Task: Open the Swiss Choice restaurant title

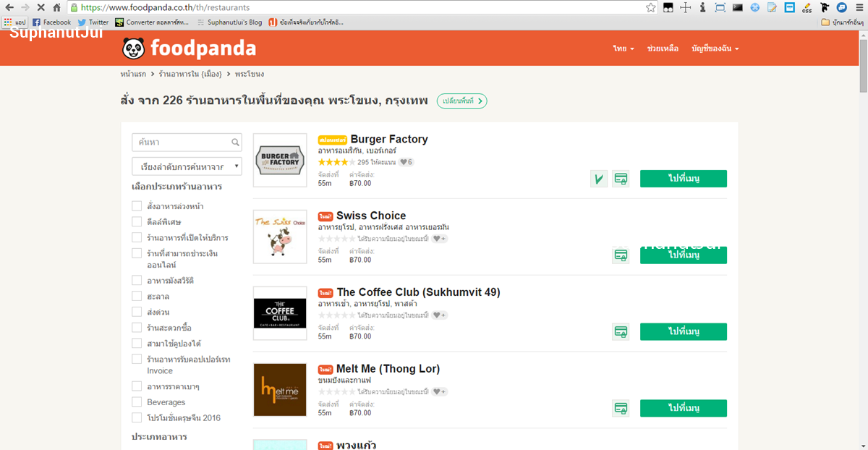Action: point(371,216)
